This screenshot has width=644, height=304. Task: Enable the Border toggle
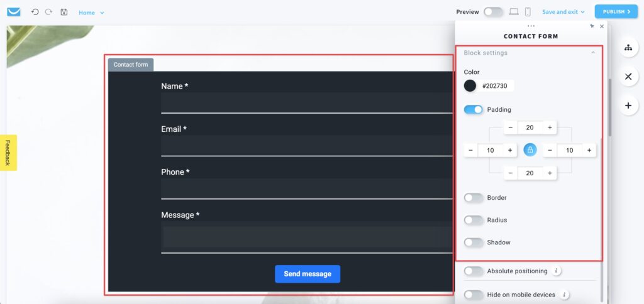coord(474,198)
